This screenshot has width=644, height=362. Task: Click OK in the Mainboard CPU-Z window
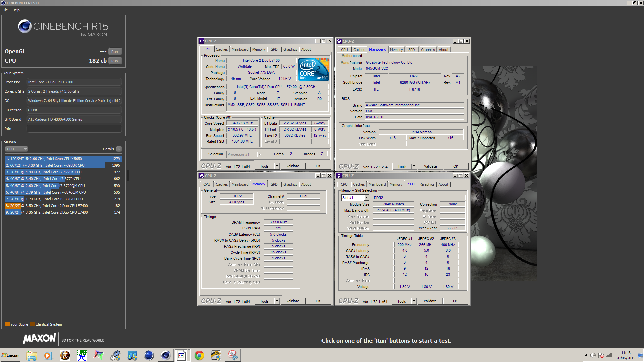click(456, 166)
